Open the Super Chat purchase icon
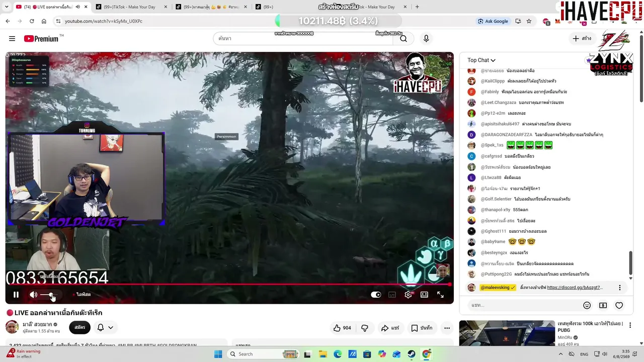This screenshot has width=644, height=362. 603,305
